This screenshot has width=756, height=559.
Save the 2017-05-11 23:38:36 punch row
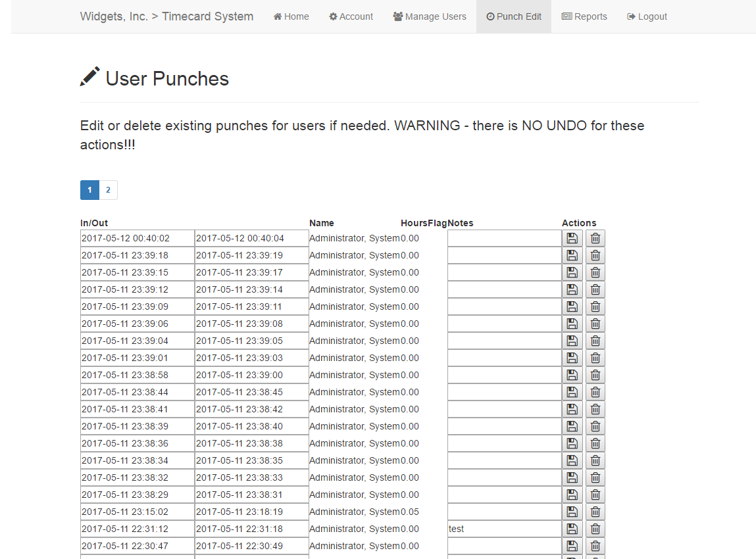572,443
